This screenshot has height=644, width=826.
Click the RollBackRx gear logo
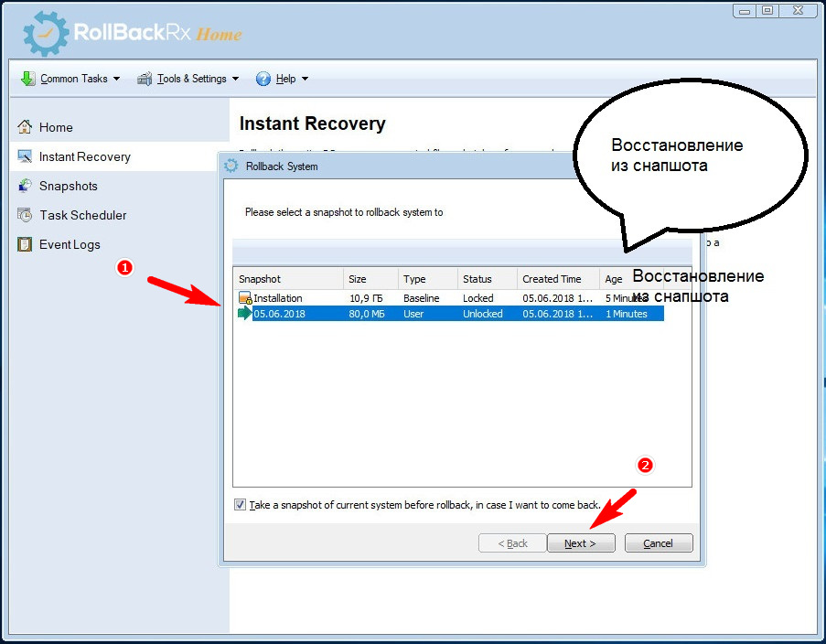[46, 33]
